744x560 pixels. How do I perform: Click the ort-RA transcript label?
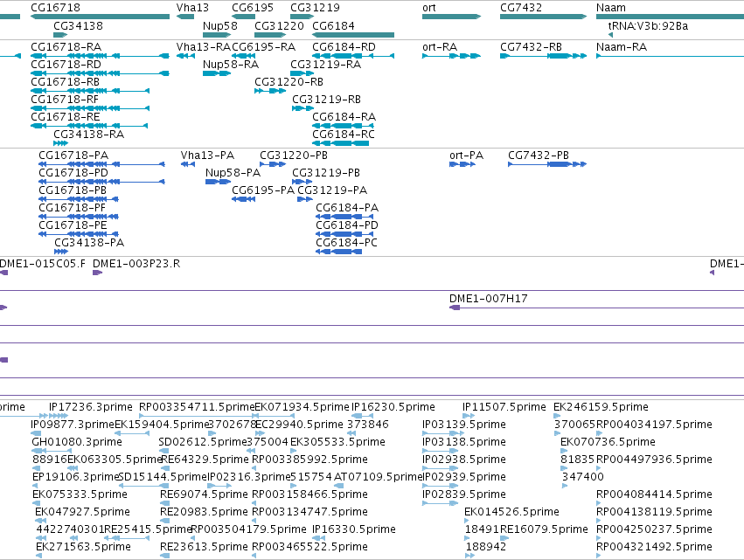pyautogui.click(x=440, y=47)
